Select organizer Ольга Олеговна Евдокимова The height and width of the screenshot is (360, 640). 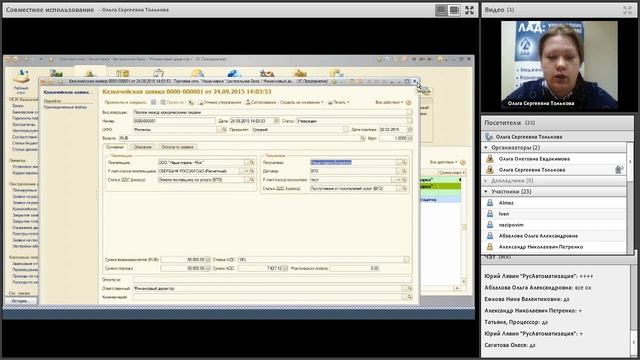[534, 158]
